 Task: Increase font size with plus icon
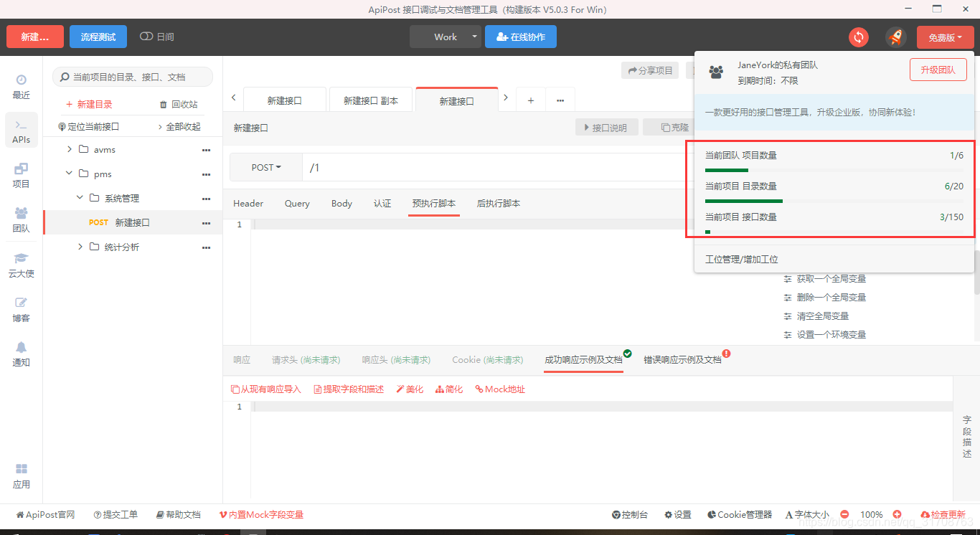pyautogui.click(x=897, y=515)
